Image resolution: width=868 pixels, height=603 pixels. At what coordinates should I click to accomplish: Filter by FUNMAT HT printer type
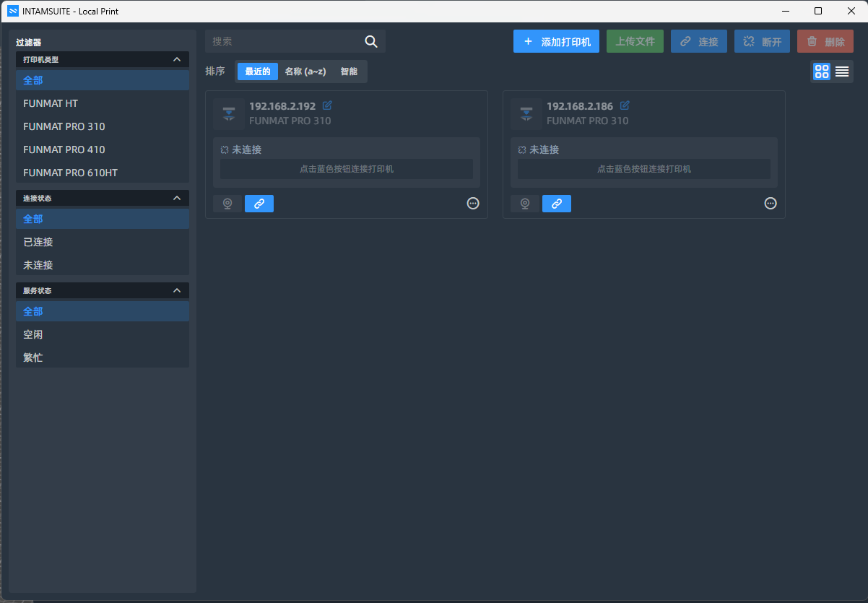click(x=103, y=103)
